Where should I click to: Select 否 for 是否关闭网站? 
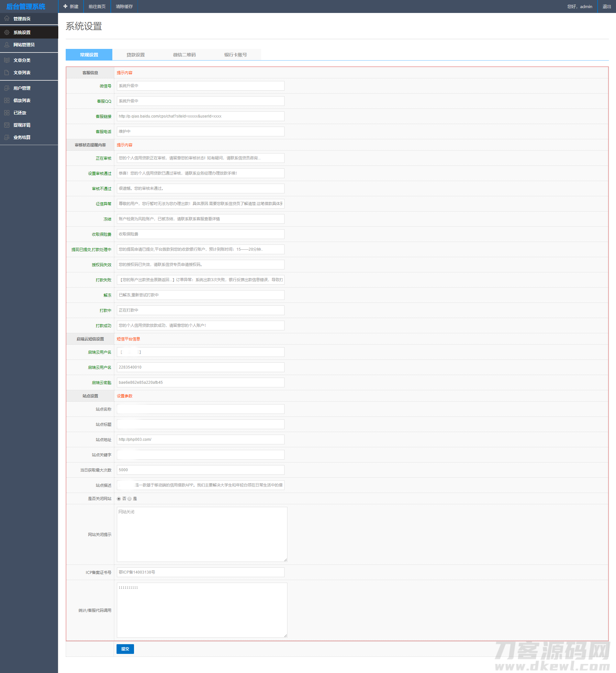tap(119, 499)
